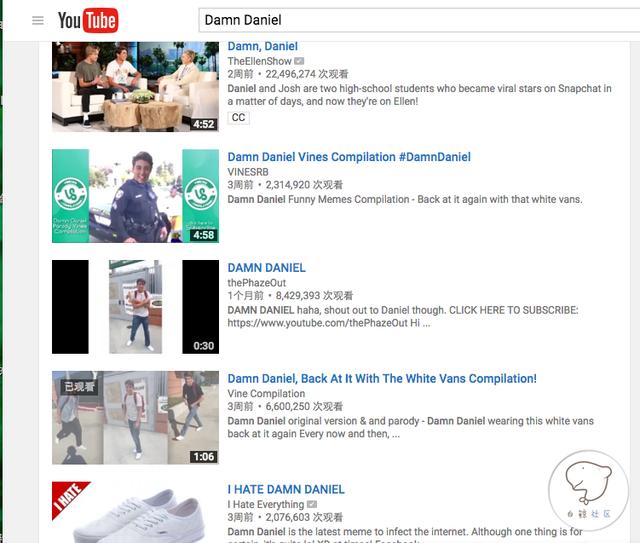Open Damn Daniel Vines Compilation thumbnail
Image resolution: width=640 pixels, height=543 pixels.
135,196
